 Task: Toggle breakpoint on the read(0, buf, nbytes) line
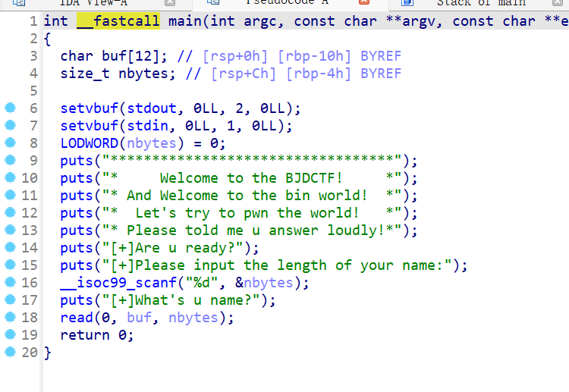coord(9,318)
